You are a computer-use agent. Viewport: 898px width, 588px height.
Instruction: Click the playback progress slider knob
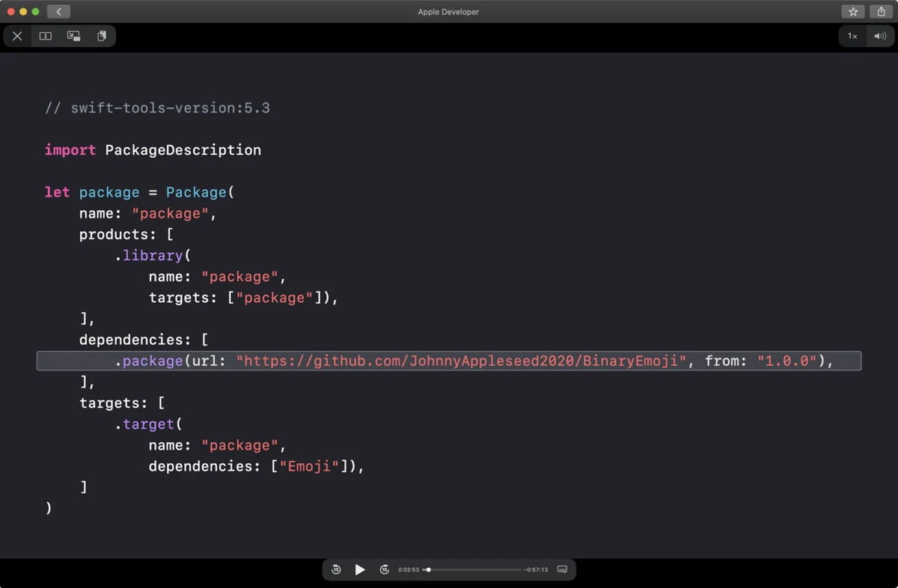[428, 569]
